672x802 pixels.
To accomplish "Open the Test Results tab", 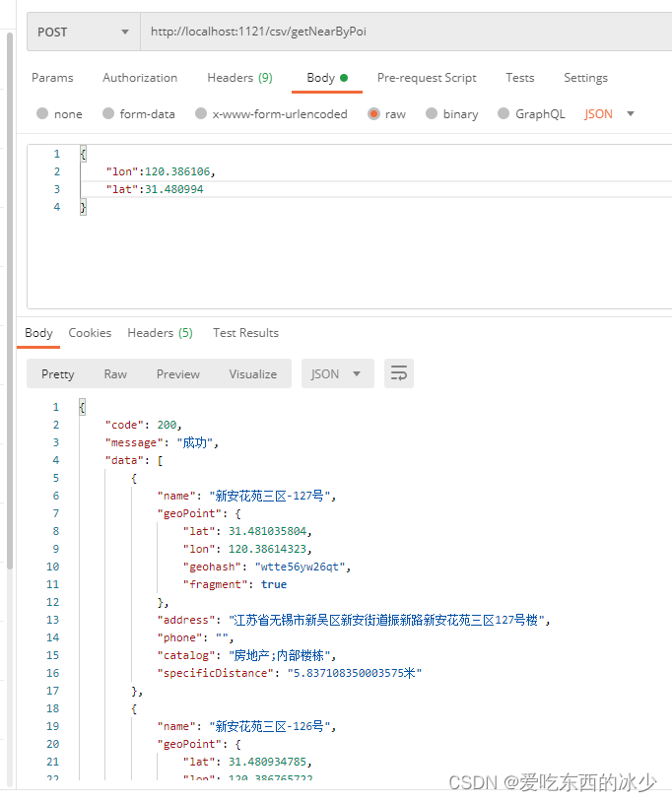I will tap(245, 332).
